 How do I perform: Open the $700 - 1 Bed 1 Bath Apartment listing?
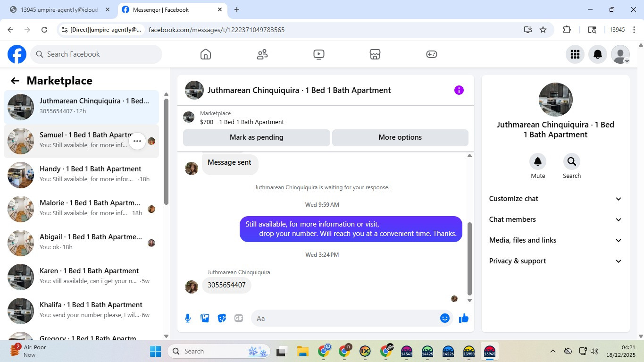click(x=242, y=122)
